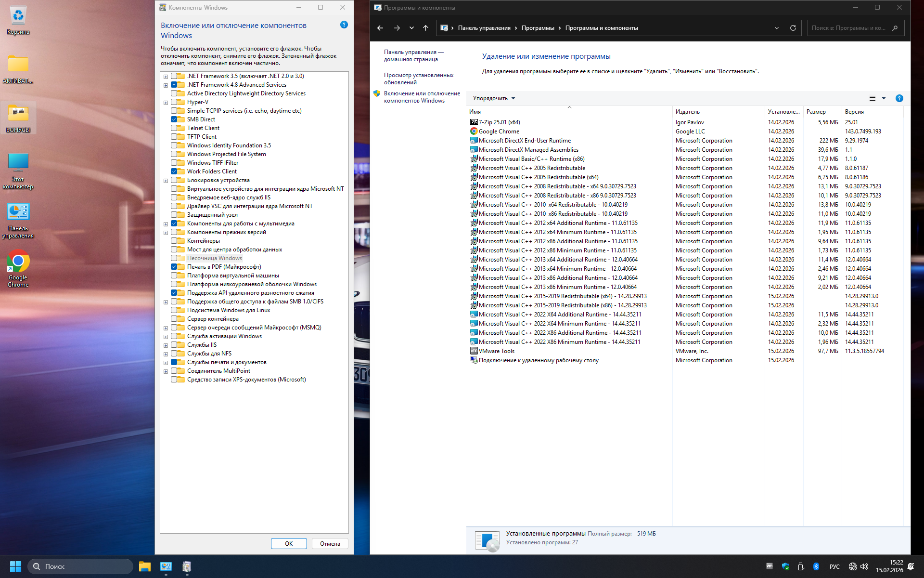Click the Up folder arrow icon
Viewport: 924px width, 578px height.
pos(425,28)
